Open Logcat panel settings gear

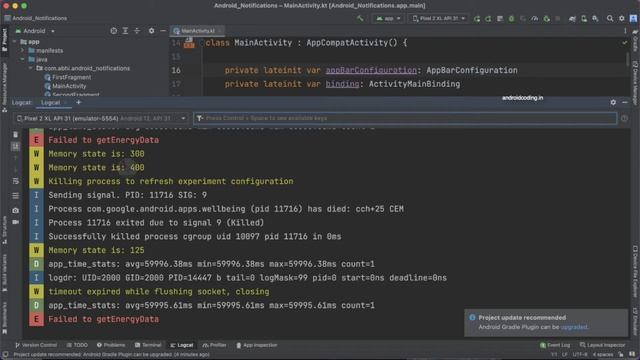(613, 102)
